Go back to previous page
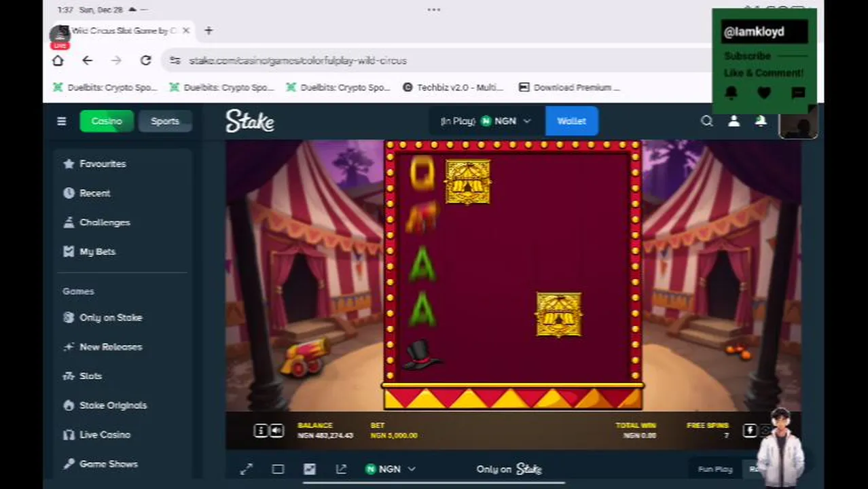Viewport: 868px width, 489px height. [x=87, y=60]
